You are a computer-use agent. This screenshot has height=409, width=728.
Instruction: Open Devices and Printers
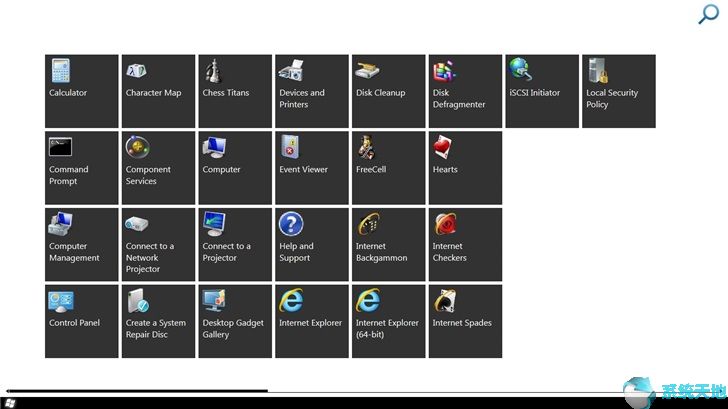click(x=312, y=91)
